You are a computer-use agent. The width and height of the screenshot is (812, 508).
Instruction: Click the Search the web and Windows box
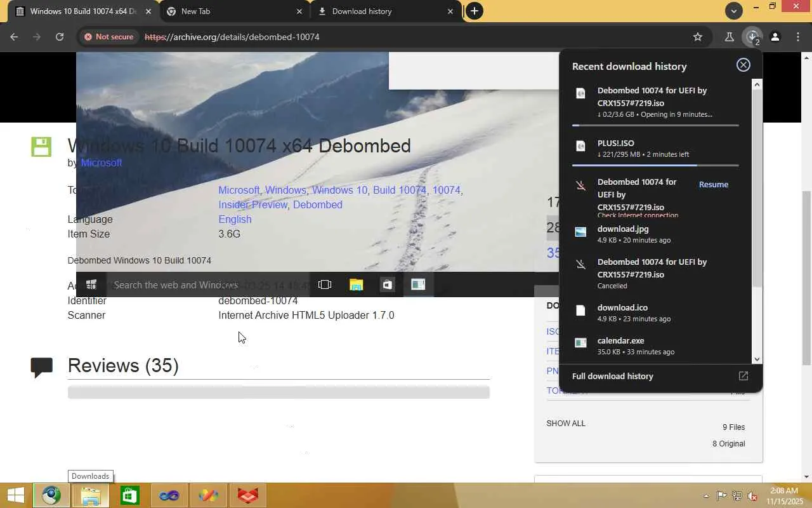(207, 284)
